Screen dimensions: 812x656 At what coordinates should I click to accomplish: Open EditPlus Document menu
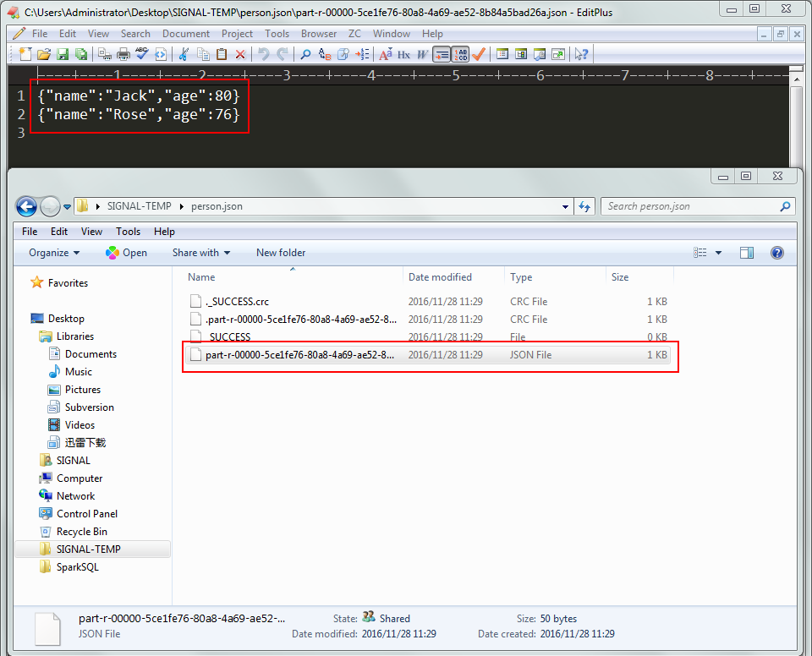pos(186,34)
